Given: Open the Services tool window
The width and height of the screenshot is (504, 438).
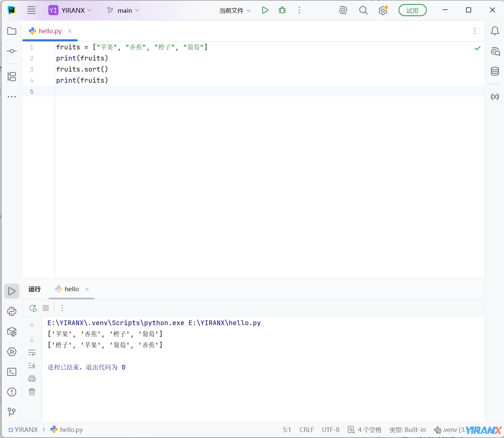Looking at the screenshot, I should (12, 352).
